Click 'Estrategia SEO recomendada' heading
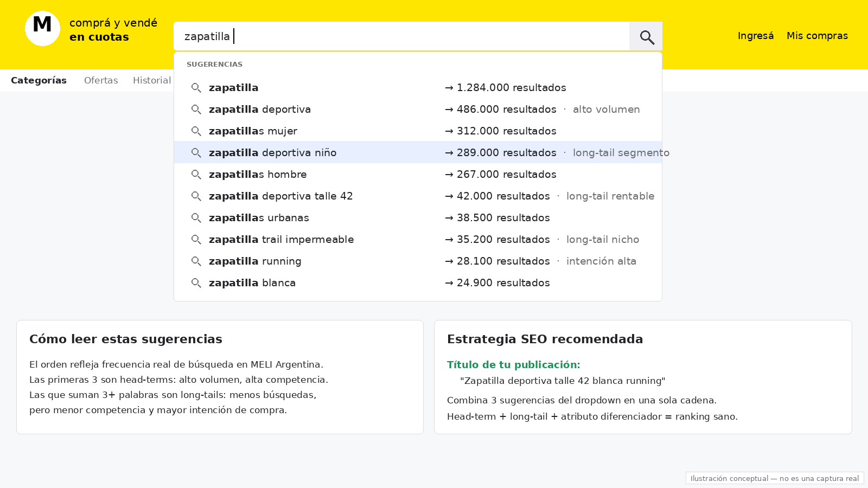 coord(545,339)
